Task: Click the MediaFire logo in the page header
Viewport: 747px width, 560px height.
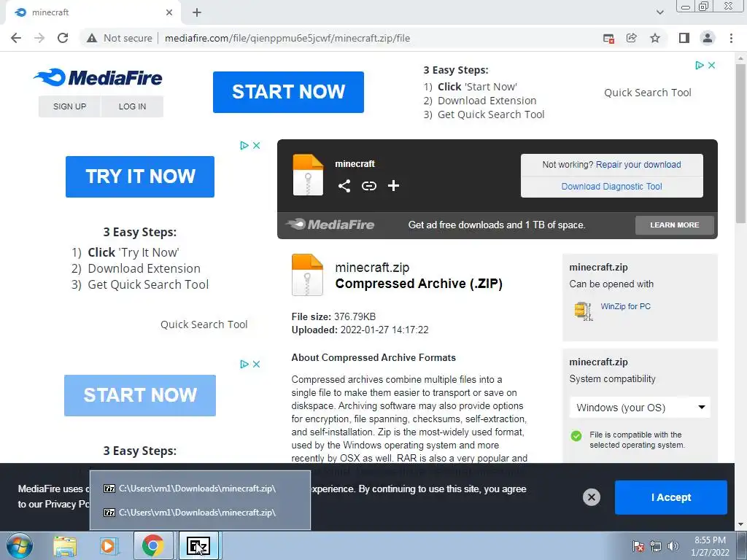Action: (x=98, y=77)
